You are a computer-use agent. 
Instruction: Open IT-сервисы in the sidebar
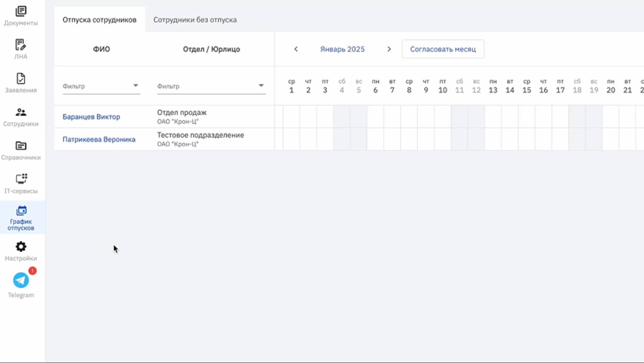21,179
